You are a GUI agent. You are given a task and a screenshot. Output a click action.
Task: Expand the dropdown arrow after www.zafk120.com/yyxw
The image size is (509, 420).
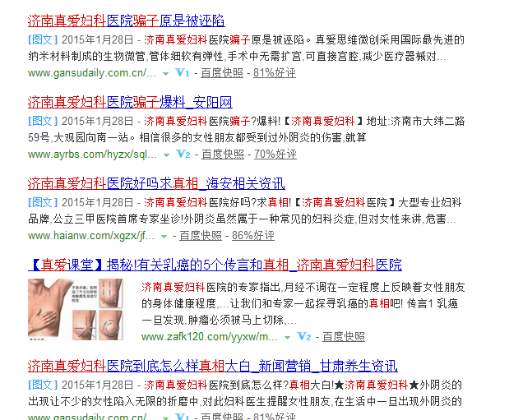tap(287, 338)
